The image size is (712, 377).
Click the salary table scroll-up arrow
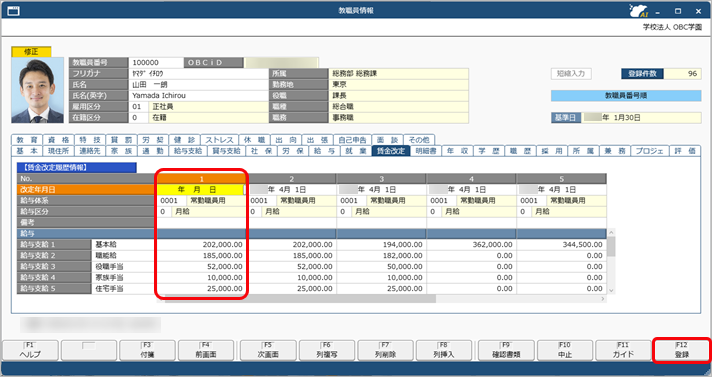click(x=611, y=233)
